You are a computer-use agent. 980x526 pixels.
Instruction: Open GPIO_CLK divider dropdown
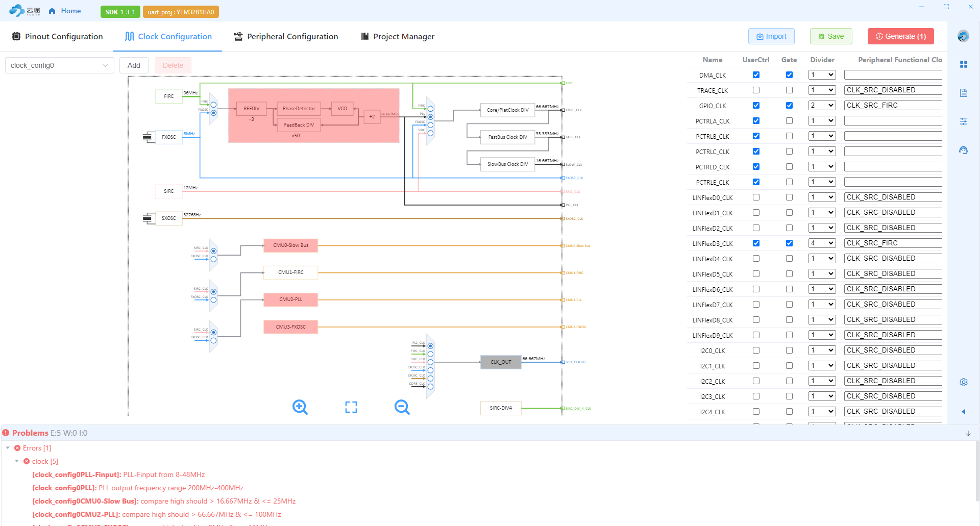822,106
